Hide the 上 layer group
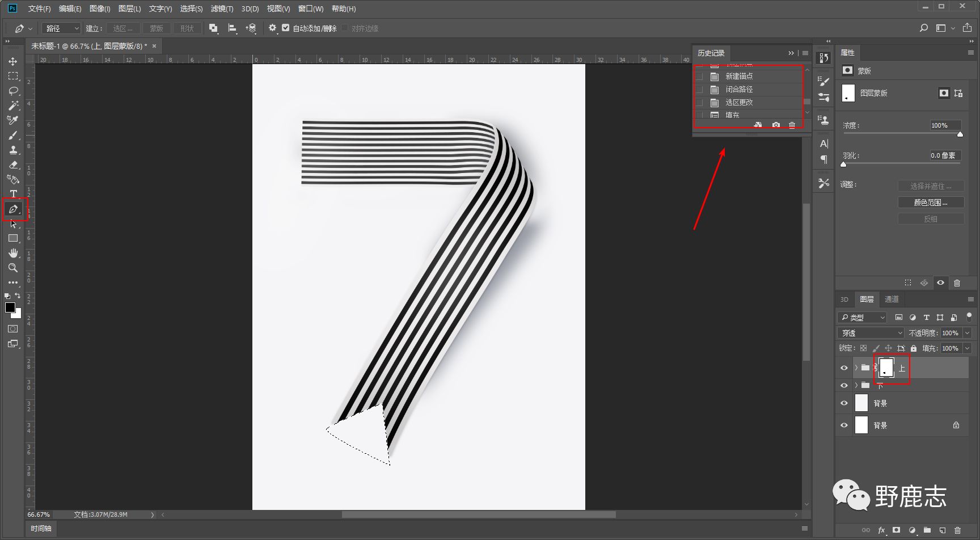This screenshot has width=980, height=540. point(844,368)
